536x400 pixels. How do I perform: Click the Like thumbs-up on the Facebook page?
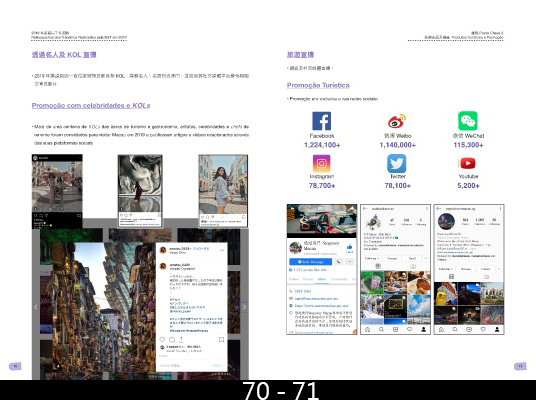(x=349, y=247)
